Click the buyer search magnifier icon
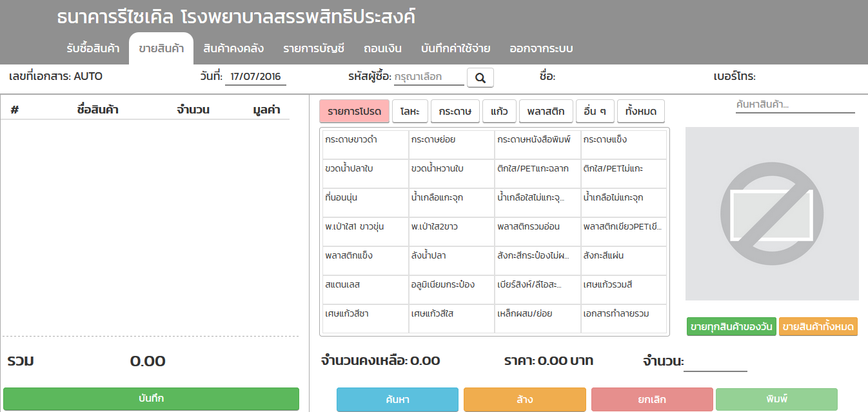Viewport: 868px width, 412px height. pyautogui.click(x=480, y=77)
